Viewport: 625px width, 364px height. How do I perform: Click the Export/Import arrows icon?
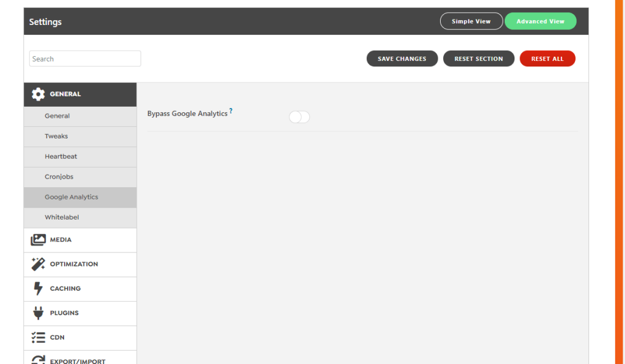(38, 360)
